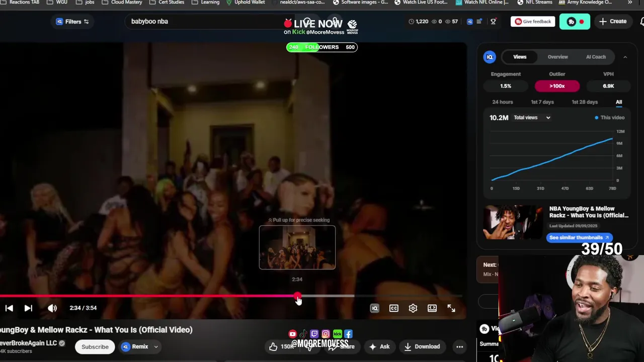Open the three-dot more actions menu
The height and width of the screenshot is (362, 644).
pyautogui.click(x=459, y=346)
